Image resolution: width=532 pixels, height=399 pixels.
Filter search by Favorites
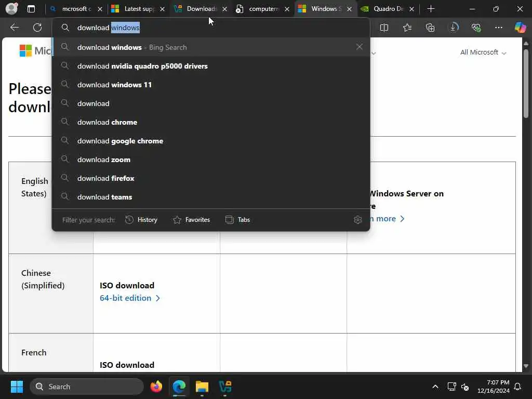pos(191,220)
